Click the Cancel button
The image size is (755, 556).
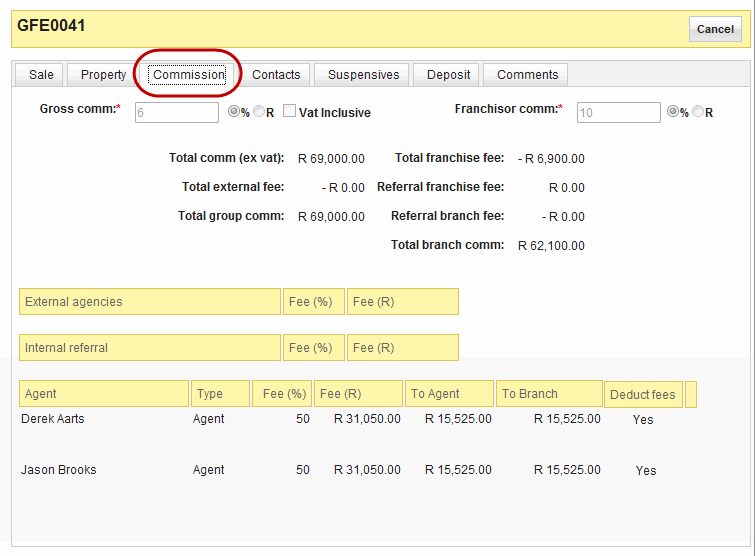click(715, 29)
